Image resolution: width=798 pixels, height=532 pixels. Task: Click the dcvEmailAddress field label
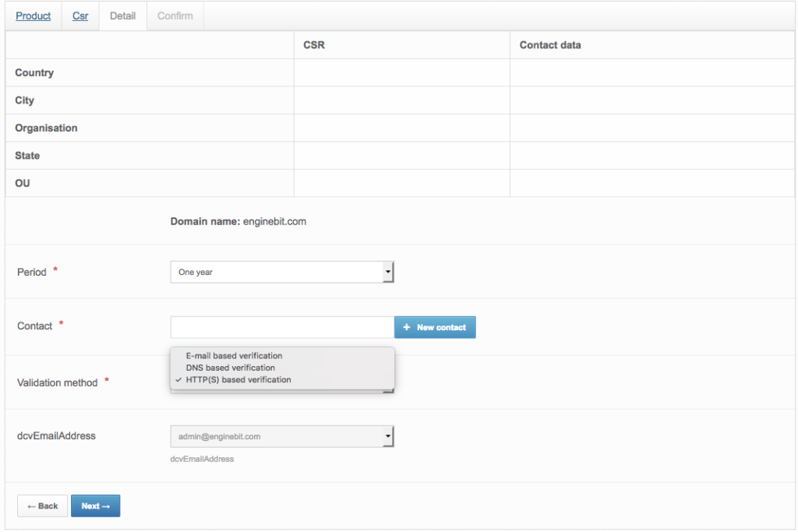[x=56, y=436]
